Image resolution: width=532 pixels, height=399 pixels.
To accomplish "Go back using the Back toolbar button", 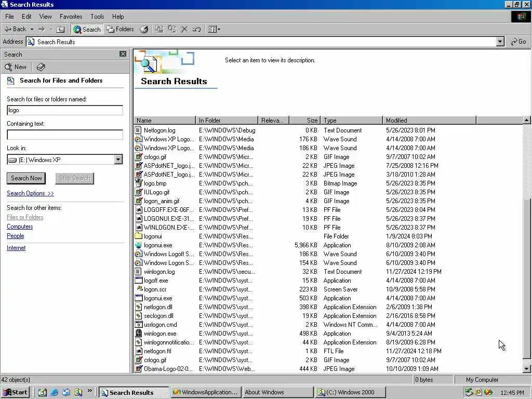I will [15, 29].
